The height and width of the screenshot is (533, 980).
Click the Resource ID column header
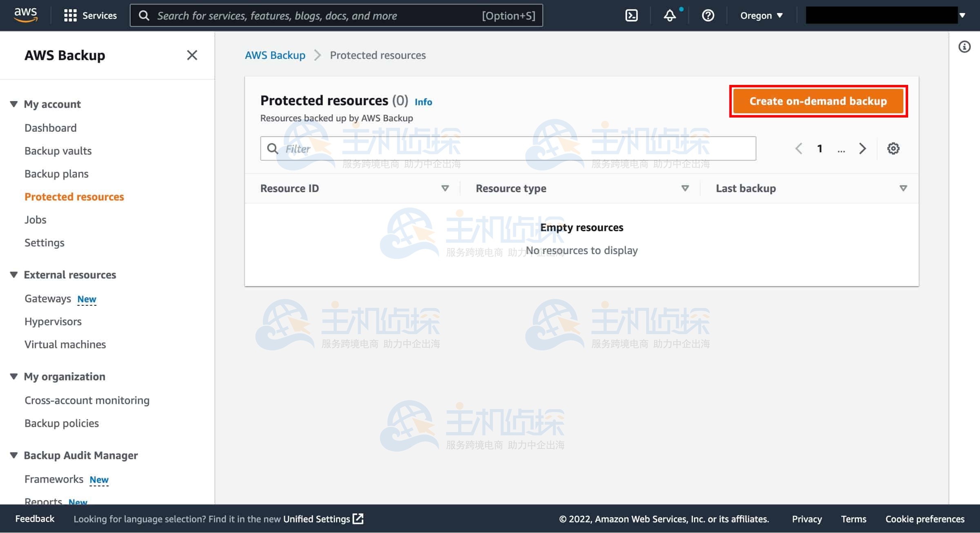290,188
